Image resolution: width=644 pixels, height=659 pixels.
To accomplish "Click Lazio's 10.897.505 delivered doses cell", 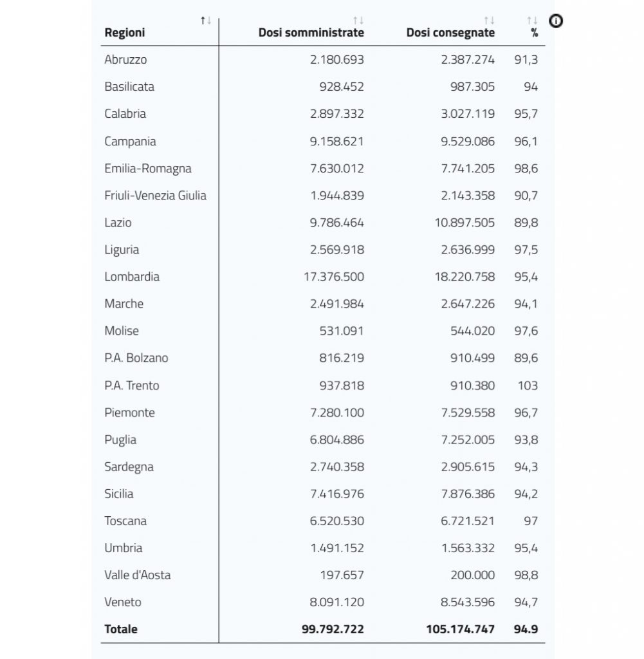I will 465,222.
